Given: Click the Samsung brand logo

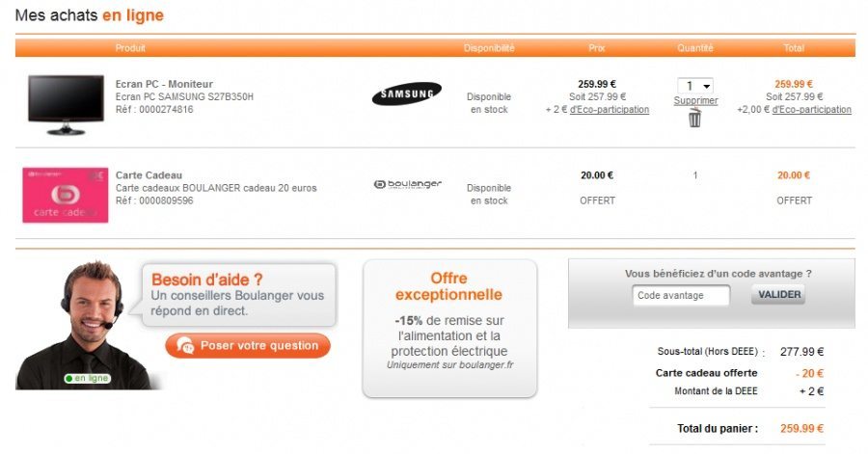Looking at the screenshot, I should point(406,93).
